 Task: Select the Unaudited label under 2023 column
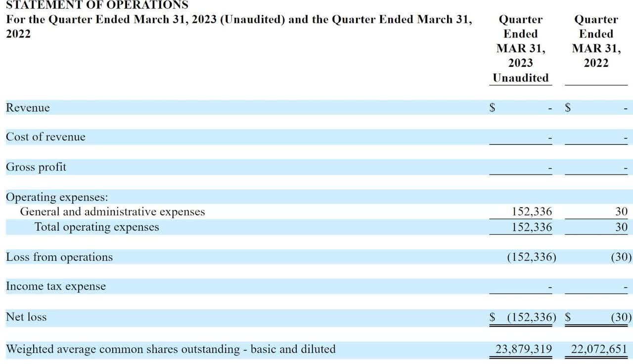521,78
